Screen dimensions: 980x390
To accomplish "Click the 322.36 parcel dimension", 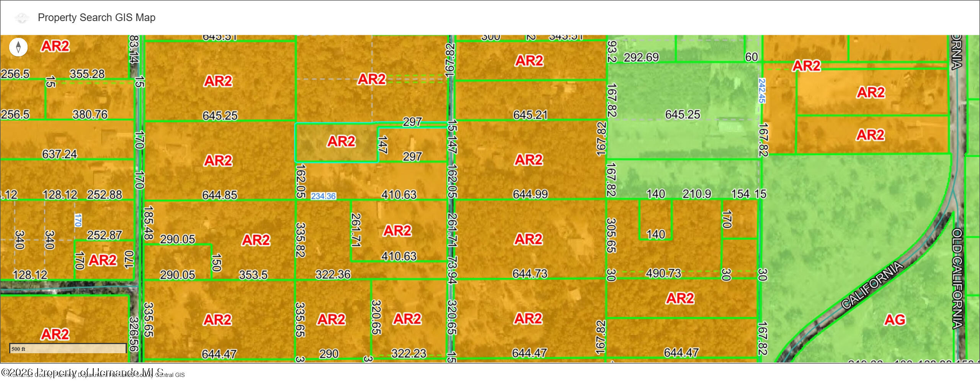I will coord(333,274).
